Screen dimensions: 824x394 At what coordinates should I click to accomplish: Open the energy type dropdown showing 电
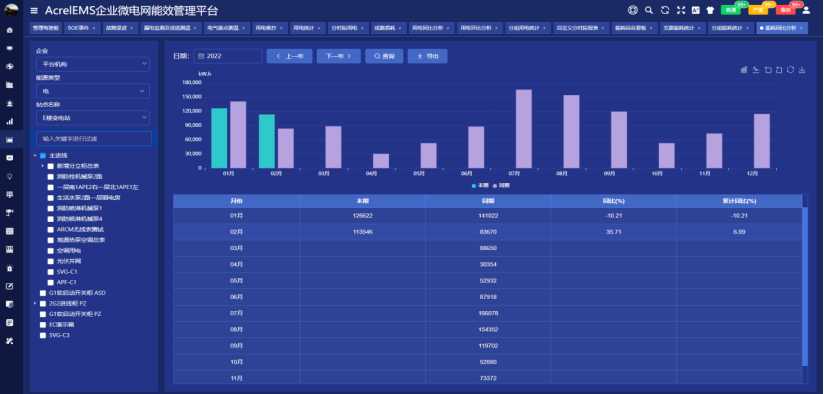pyautogui.click(x=92, y=91)
